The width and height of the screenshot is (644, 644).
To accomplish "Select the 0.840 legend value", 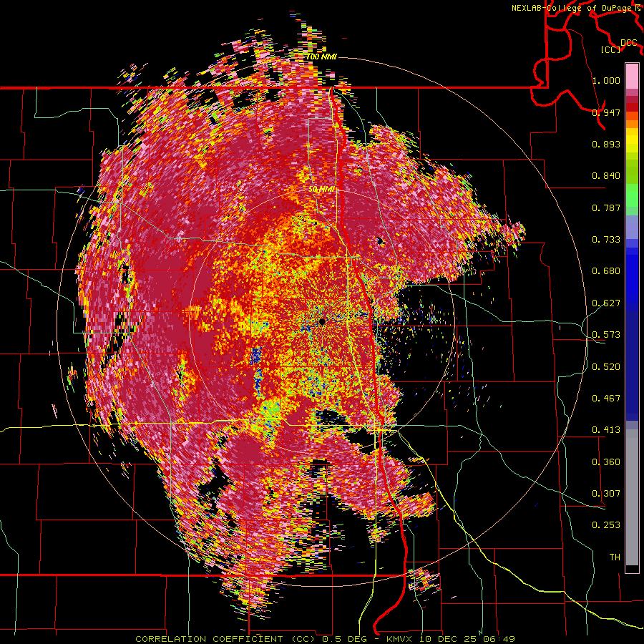I will (606, 176).
